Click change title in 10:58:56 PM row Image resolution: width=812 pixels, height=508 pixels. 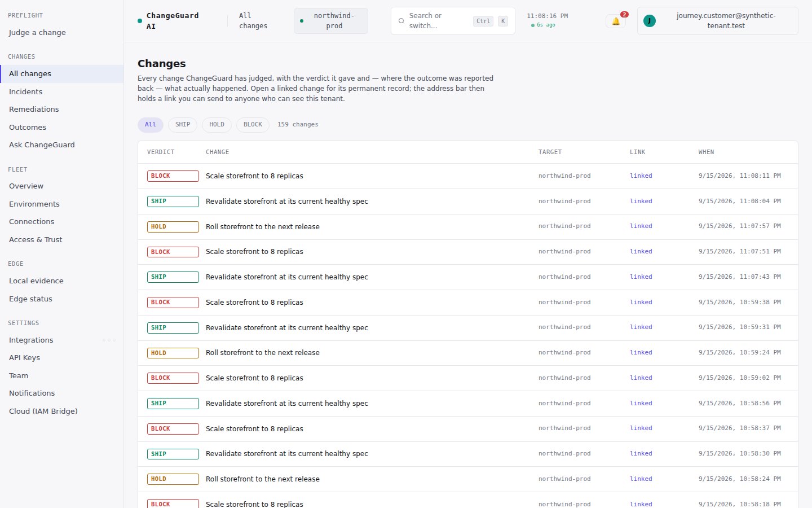pos(286,404)
